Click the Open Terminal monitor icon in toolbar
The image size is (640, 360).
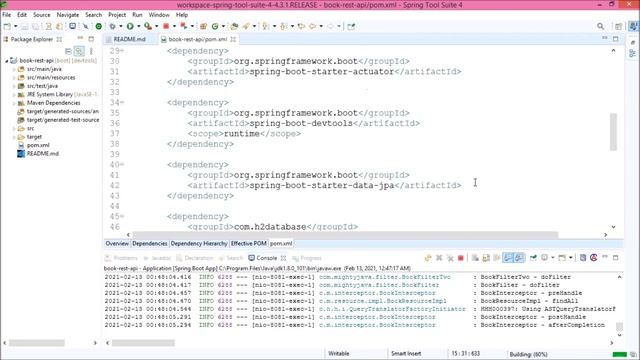(x=72, y=26)
